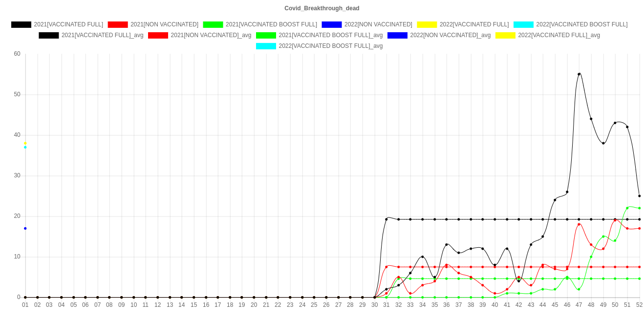
Task: Toggle the 2021[NON VACCINATED]_avg legend label
Action: click(x=211, y=35)
